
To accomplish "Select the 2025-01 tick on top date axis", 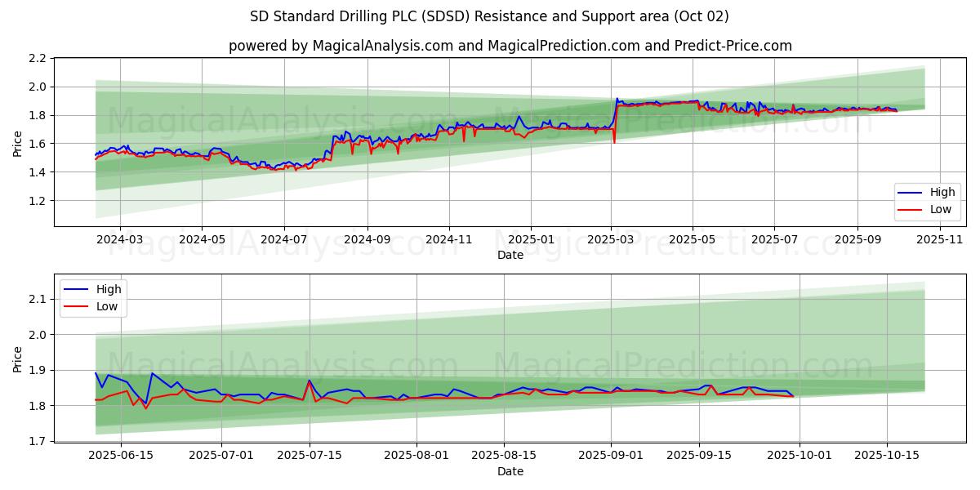I will click(531, 240).
